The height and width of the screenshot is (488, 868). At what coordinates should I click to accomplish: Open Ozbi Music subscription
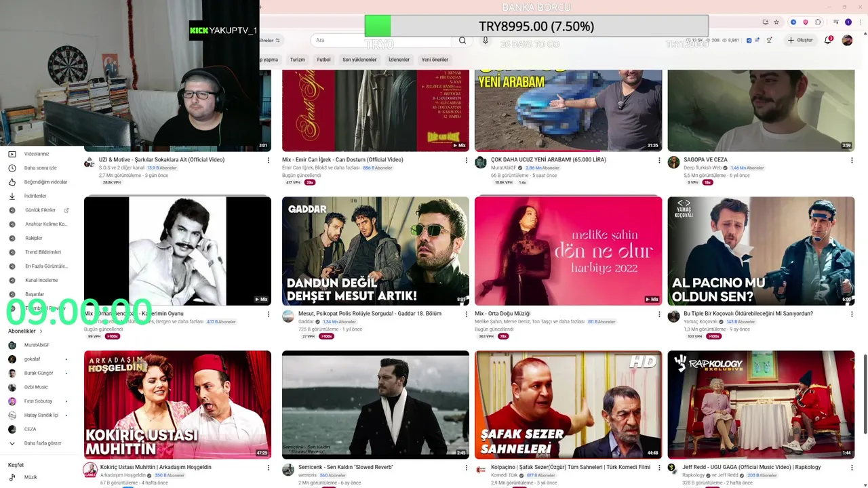36,387
